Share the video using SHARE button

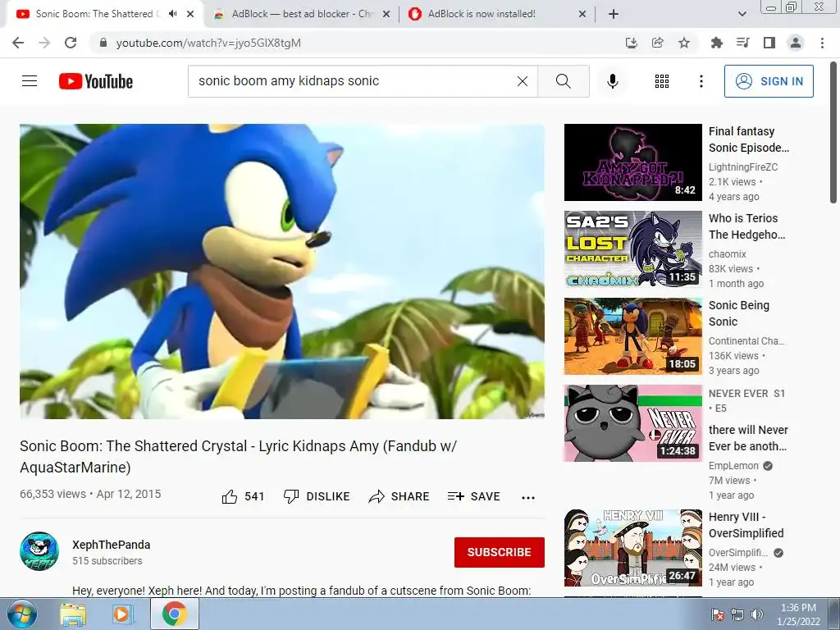[x=399, y=496]
